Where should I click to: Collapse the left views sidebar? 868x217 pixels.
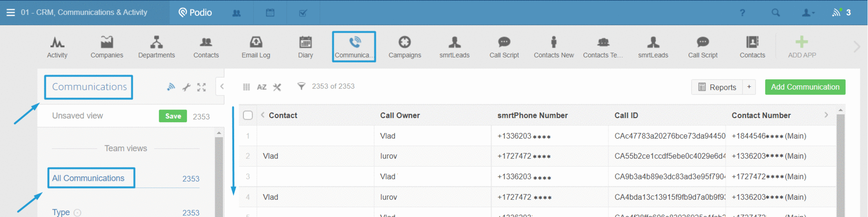[x=222, y=86]
